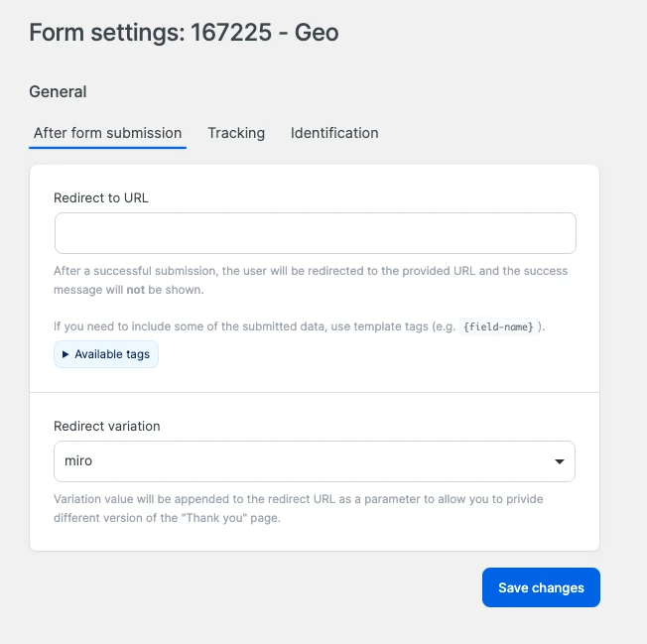Image resolution: width=647 pixels, height=644 pixels.
Task: Click the Redirect to URL input field
Action: tap(315, 233)
